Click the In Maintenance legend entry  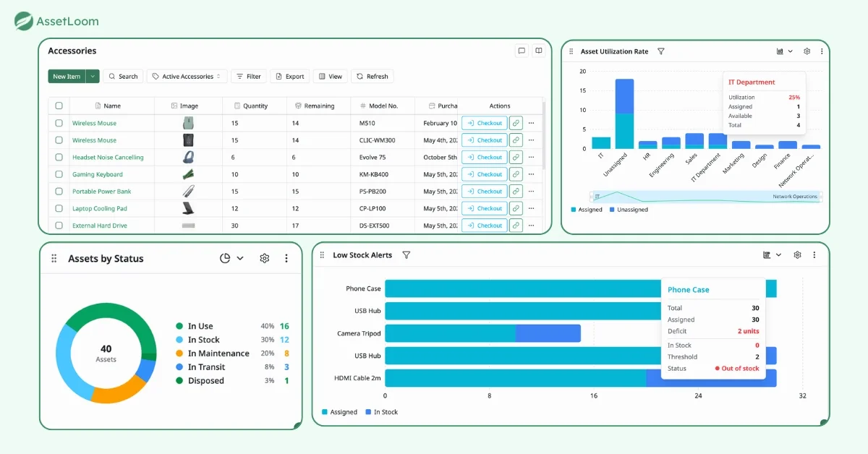click(x=213, y=354)
